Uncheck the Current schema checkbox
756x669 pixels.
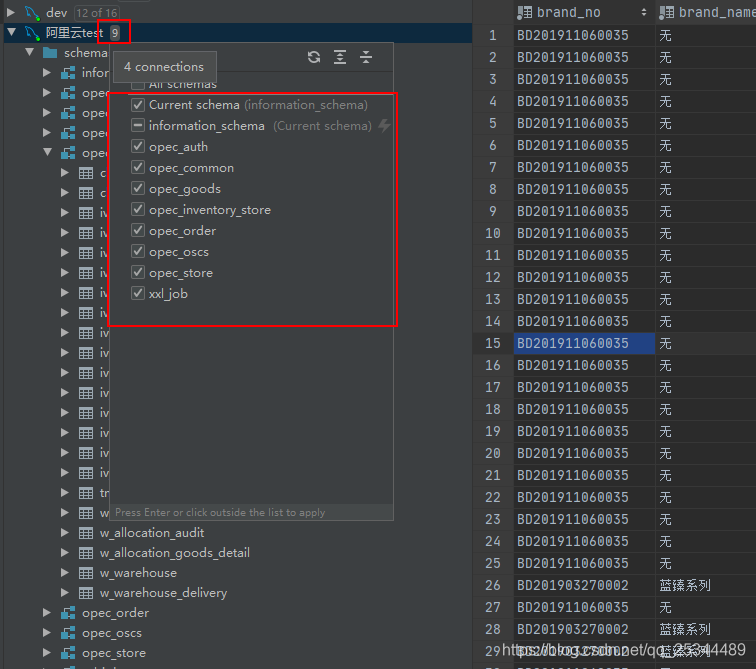(x=138, y=105)
